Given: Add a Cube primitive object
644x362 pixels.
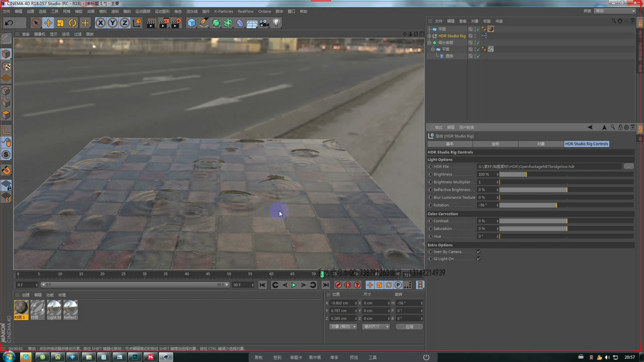Looking at the screenshot, I should [192, 23].
